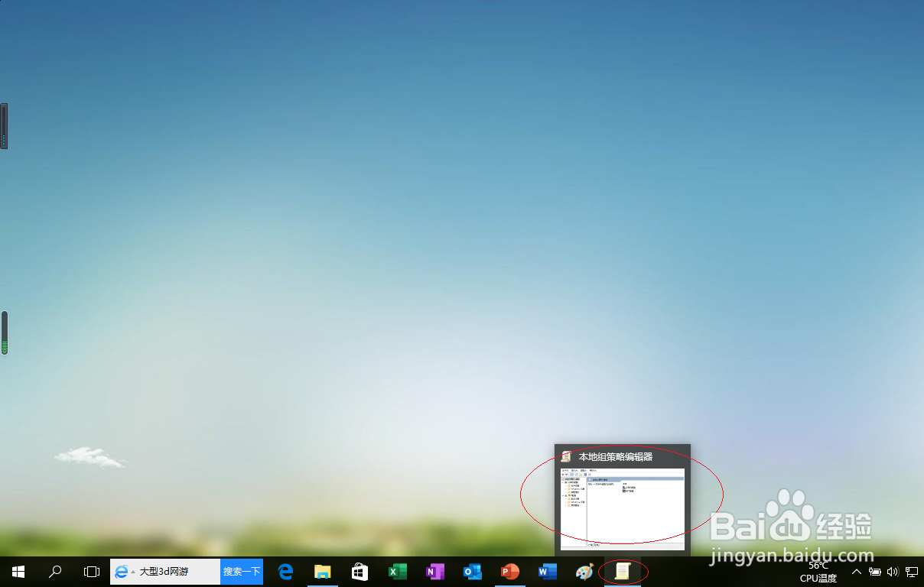The image size is (924, 587).
Task: Click the 搜索一下 search button
Action: pos(241,571)
